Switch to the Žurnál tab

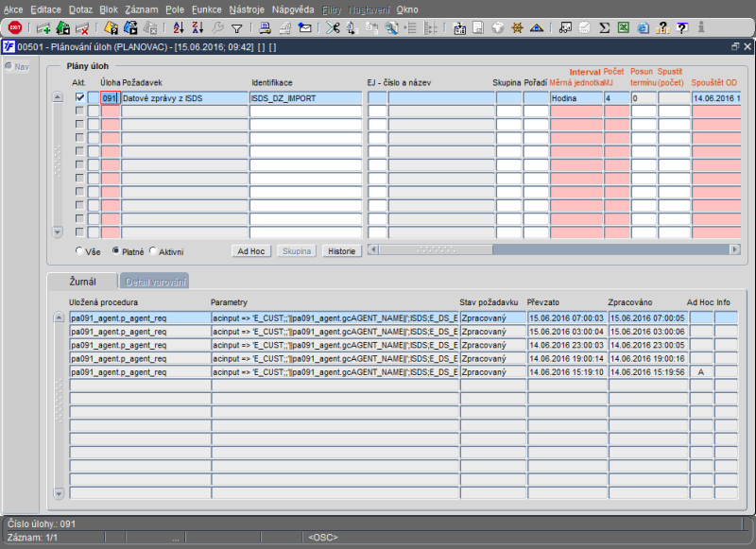pos(82,282)
